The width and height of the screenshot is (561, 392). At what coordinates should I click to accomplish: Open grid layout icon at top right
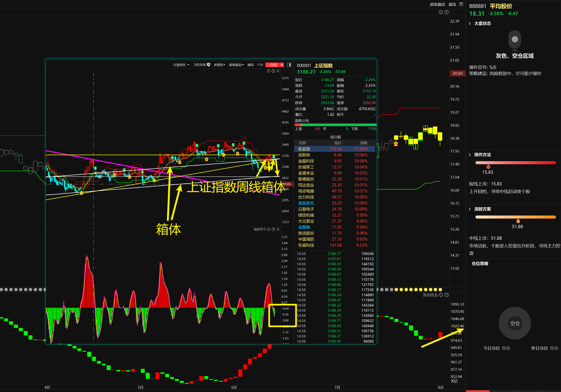[461, 4]
